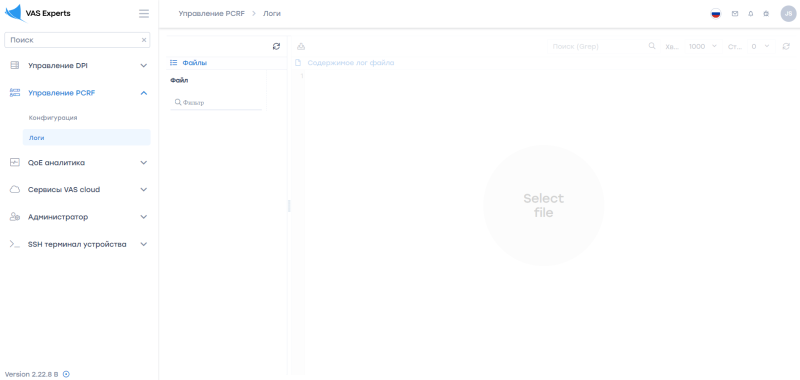Image resolution: width=800 pixels, height=380 pixels.
Task: Click the Файлы list icon
Action: click(x=173, y=63)
